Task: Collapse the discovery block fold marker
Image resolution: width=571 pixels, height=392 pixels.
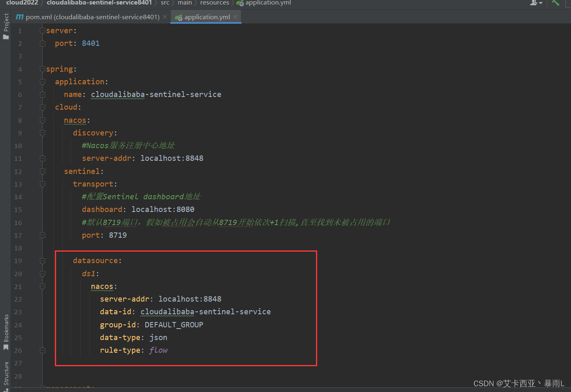Action: pos(42,133)
